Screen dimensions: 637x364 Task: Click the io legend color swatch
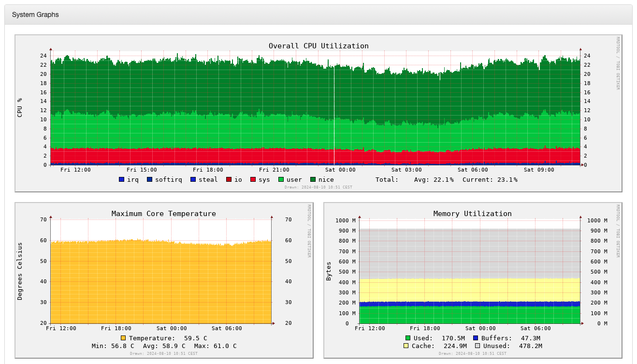coord(229,179)
